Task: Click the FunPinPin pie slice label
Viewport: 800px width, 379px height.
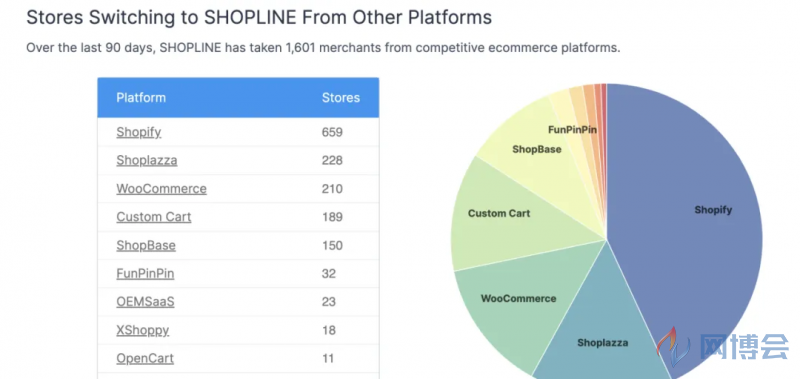Action: [x=572, y=130]
